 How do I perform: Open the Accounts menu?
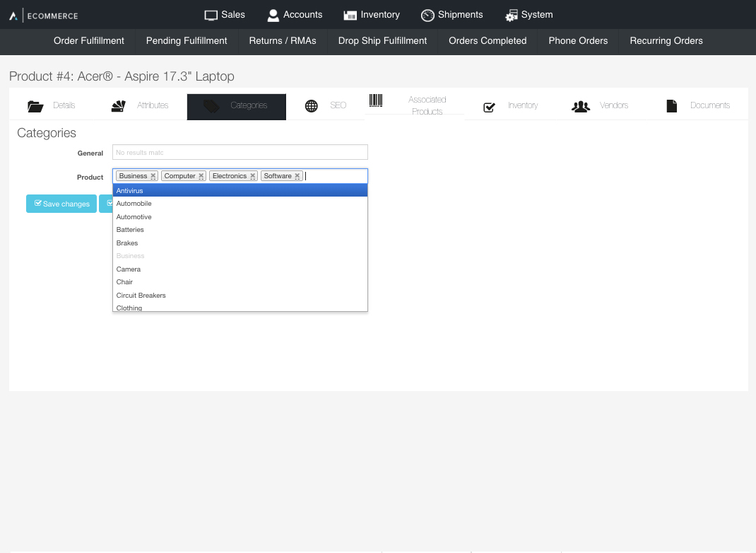coord(295,15)
